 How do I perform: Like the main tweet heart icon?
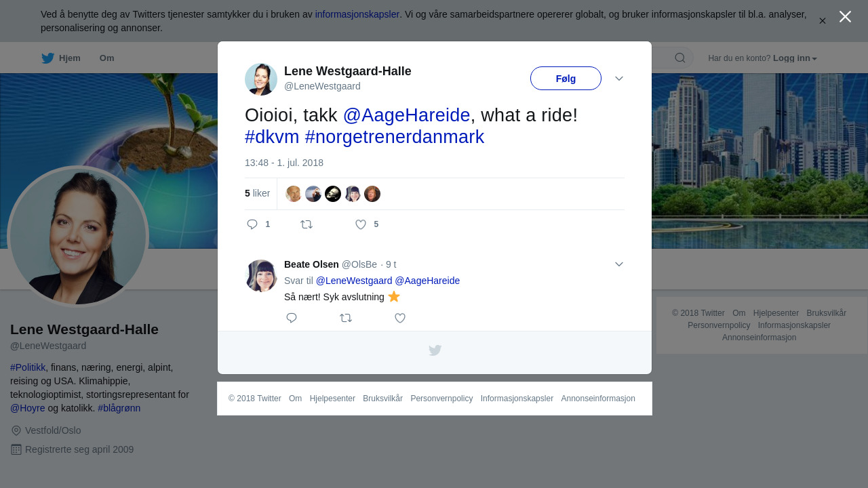click(361, 224)
